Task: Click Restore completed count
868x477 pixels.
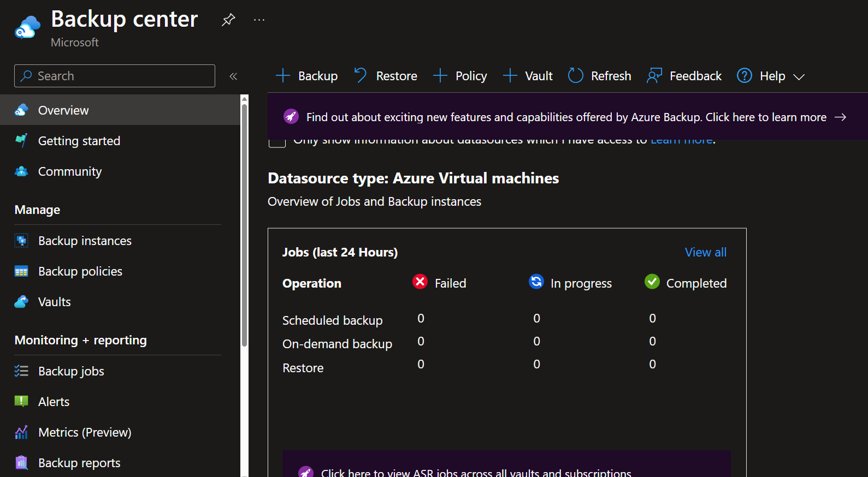Action: point(652,364)
